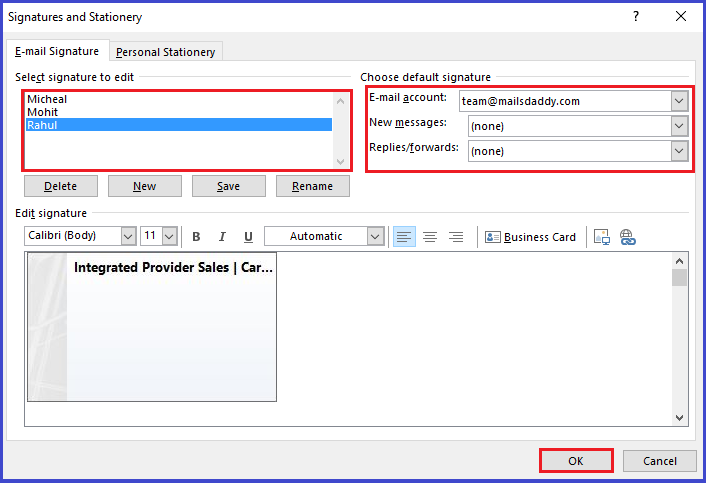Open the Automatic font color dropdown

click(x=375, y=236)
